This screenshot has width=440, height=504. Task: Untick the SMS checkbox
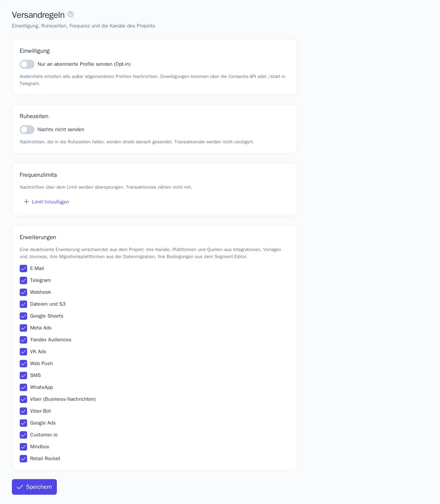23,375
